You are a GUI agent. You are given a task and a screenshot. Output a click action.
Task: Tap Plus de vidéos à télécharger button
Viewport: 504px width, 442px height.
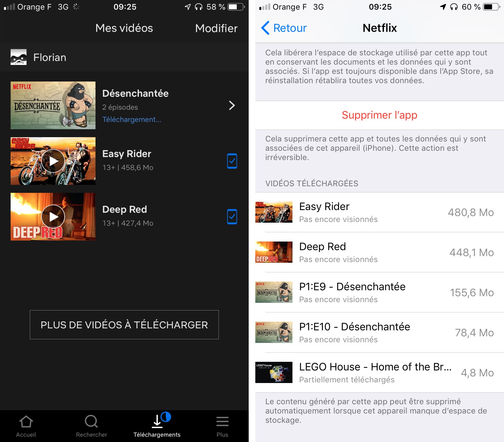[x=124, y=325]
